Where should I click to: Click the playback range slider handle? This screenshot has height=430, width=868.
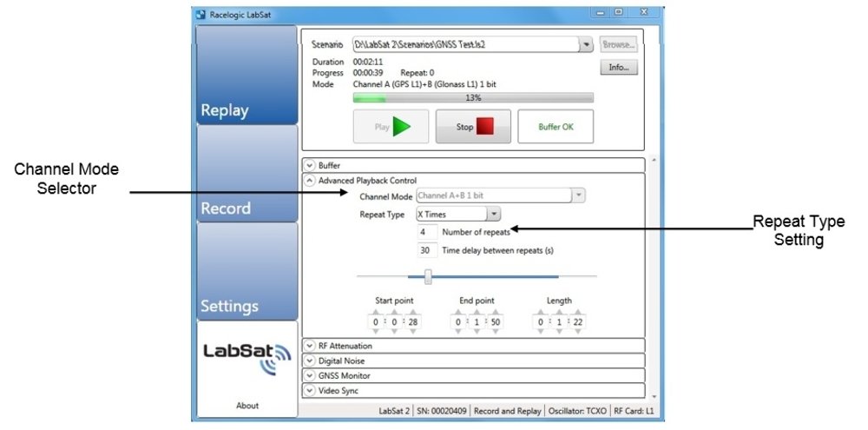[x=428, y=277]
